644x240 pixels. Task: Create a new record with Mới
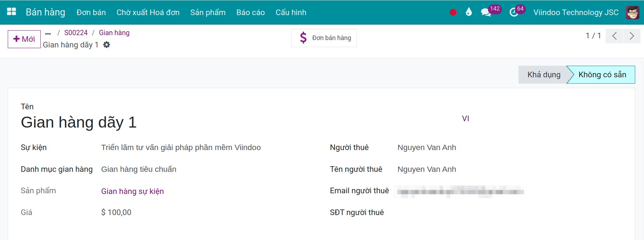coord(24,39)
